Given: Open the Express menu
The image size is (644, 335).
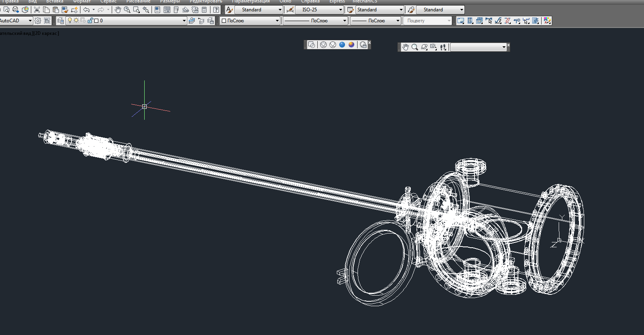Looking at the screenshot, I should pos(337,2).
